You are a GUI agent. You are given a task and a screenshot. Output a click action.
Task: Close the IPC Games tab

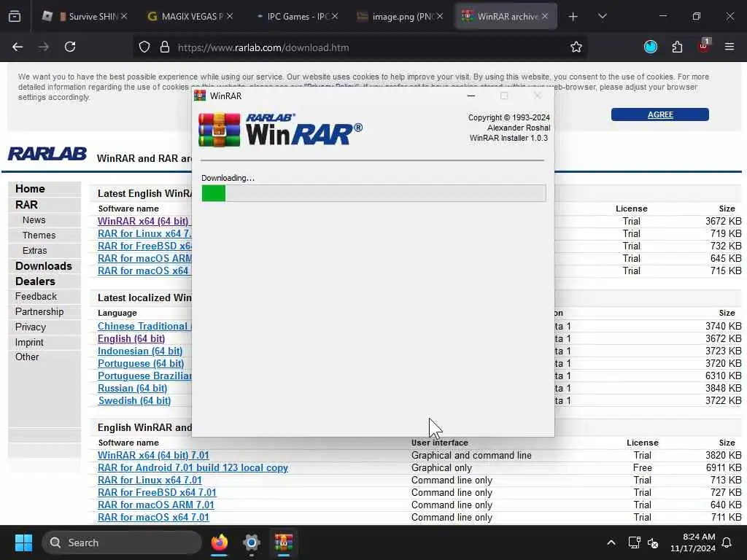tap(335, 16)
